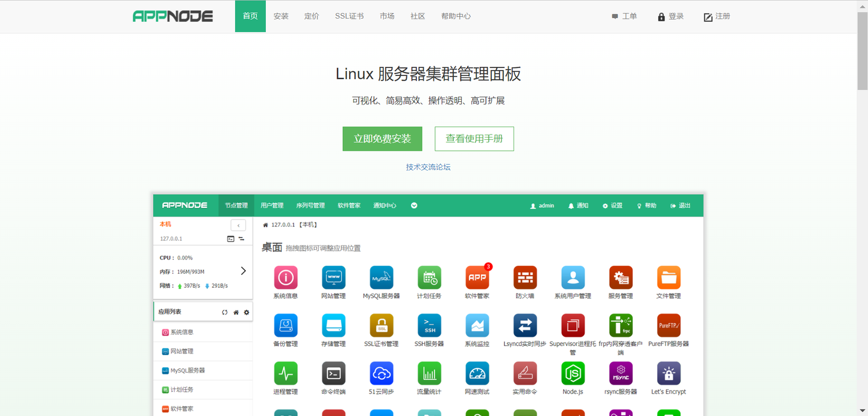Click the gear icon in 应用列表 header
The height and width of the screenshot is (416, 868).
247,312
